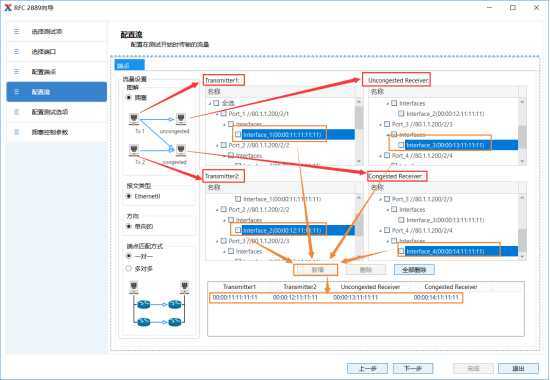Open the 配置测试选项 wizard step
The width and height of the screenshot is (550, 380).
pyautogui.click(x=56, y=112)
